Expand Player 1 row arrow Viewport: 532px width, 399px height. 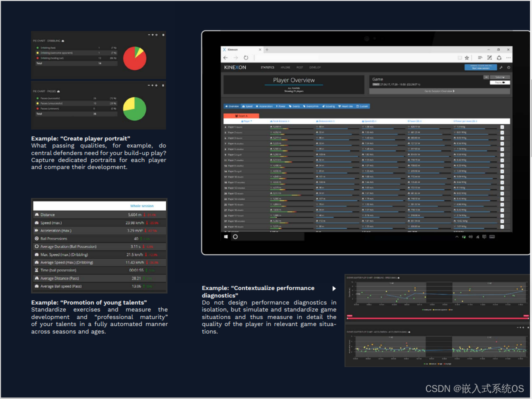[x=502, y=127]
